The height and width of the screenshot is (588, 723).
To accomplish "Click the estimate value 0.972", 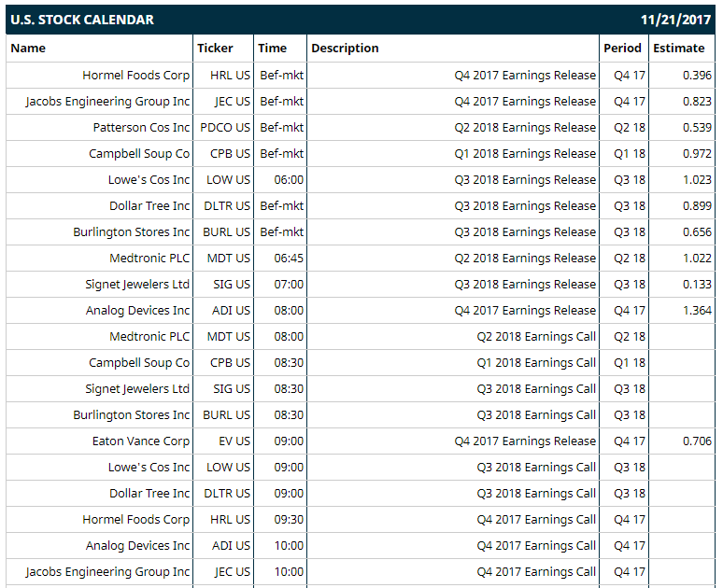I will 697,154.
